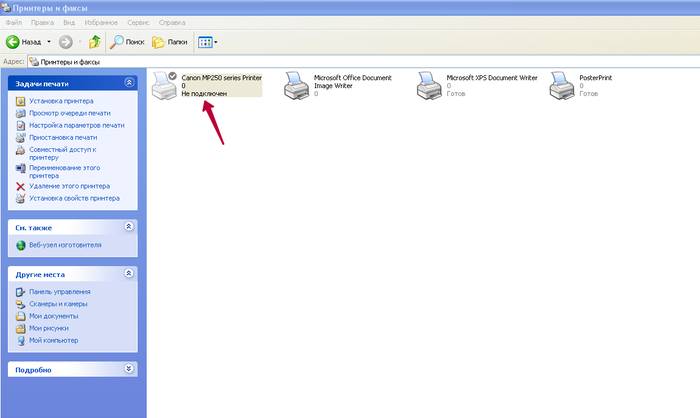Screen dimensions: 700x418
Task: Select the PosterPrint printer icon
Action: (x=562, y=86)
